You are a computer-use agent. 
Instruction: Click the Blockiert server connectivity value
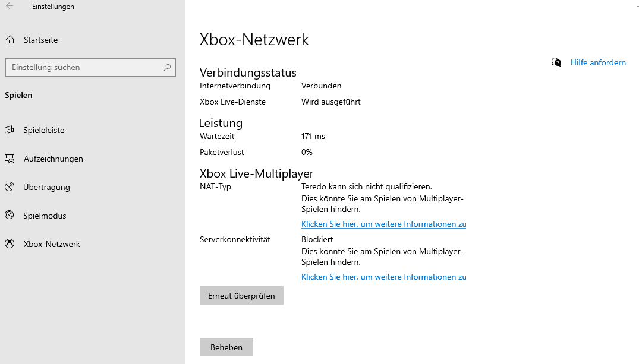[x=317, y=239]
